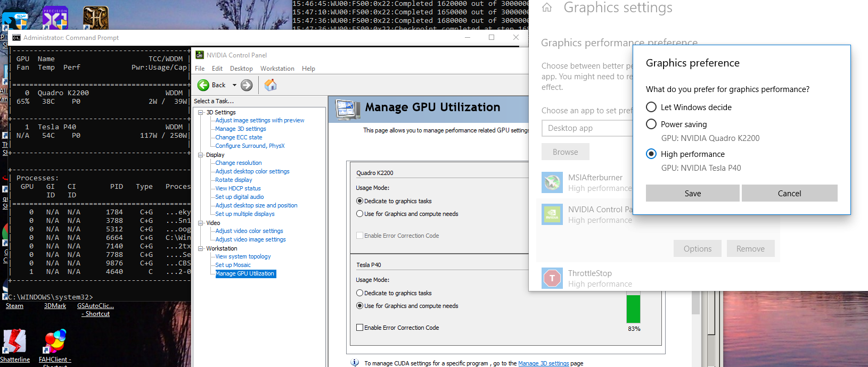The image size is (868, 367).
Task: Choose Let Windows decide option
Action: click(x=651, y=107)
